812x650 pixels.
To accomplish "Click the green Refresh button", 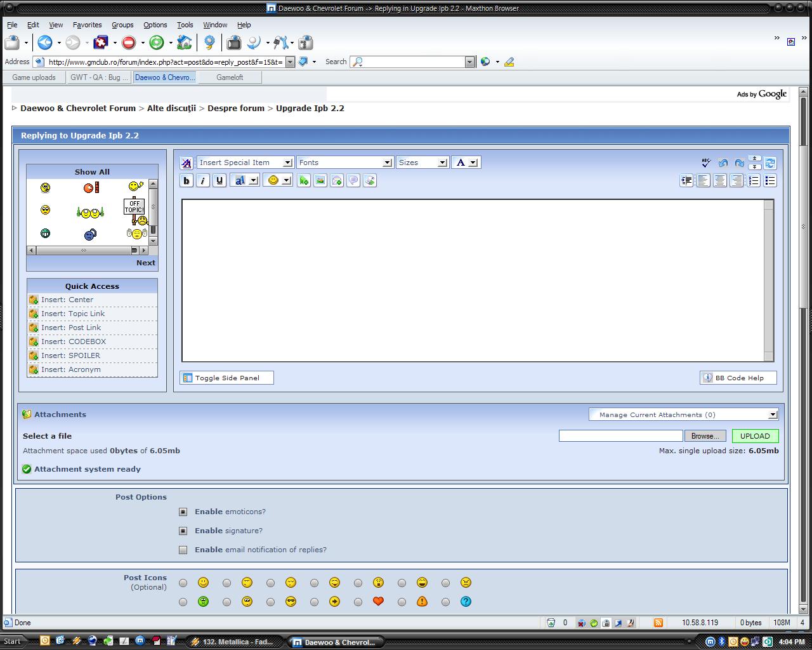I will [x=157, y=43].
